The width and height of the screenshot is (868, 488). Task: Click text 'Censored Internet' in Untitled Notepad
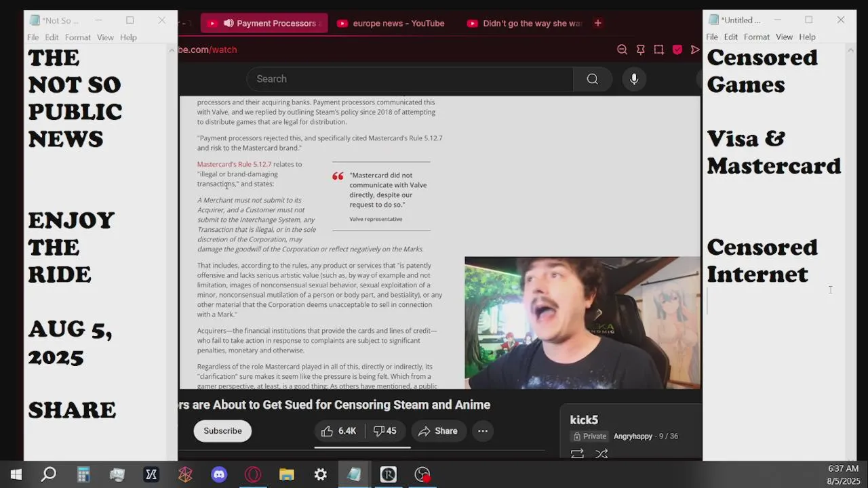[x=762, y=261]
